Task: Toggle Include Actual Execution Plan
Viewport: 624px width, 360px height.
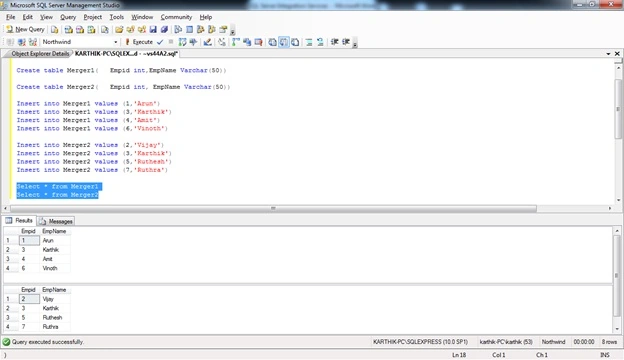Action: pos(236,42)
